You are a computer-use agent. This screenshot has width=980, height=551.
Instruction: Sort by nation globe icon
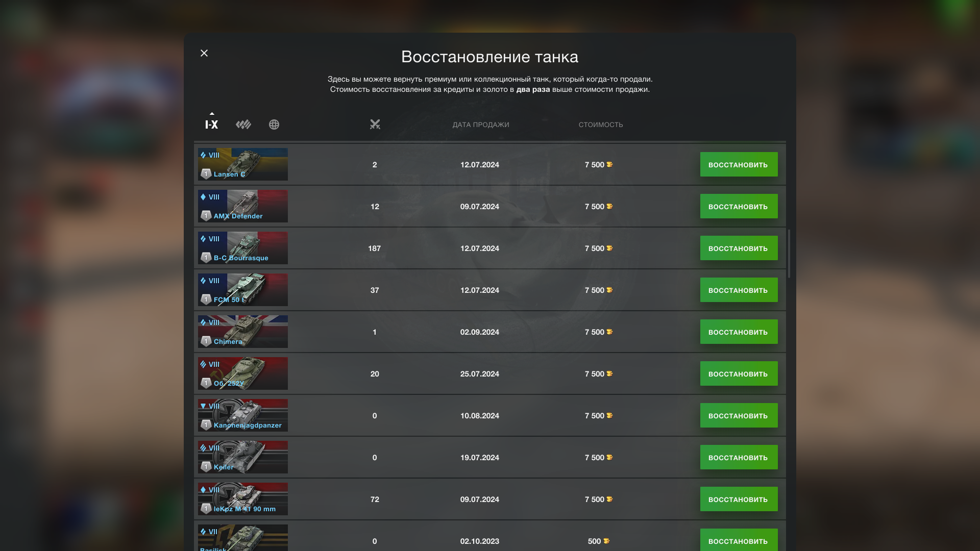pos(274,124)
